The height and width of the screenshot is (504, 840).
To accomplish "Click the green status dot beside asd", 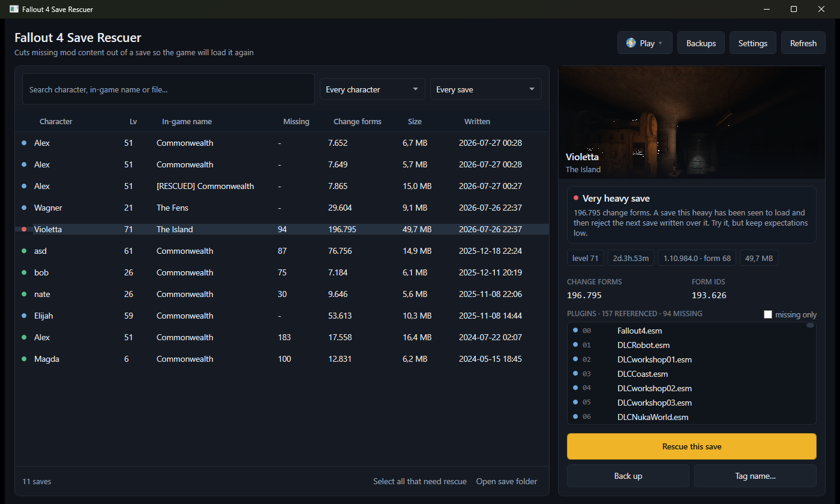I will [x=24, y=251].
